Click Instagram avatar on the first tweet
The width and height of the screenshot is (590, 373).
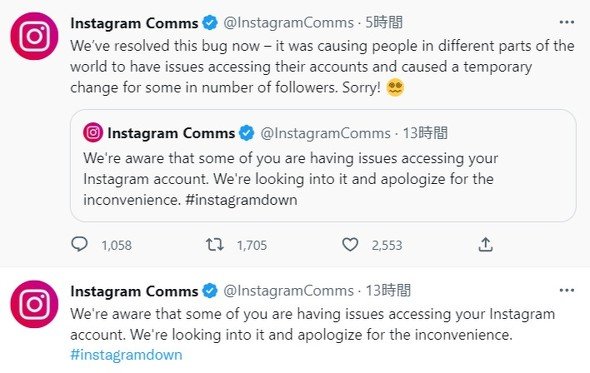(x=34, y=36)
